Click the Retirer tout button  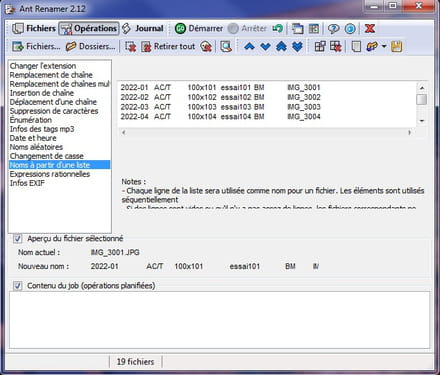pyautogui.click(x=168, y=46)
